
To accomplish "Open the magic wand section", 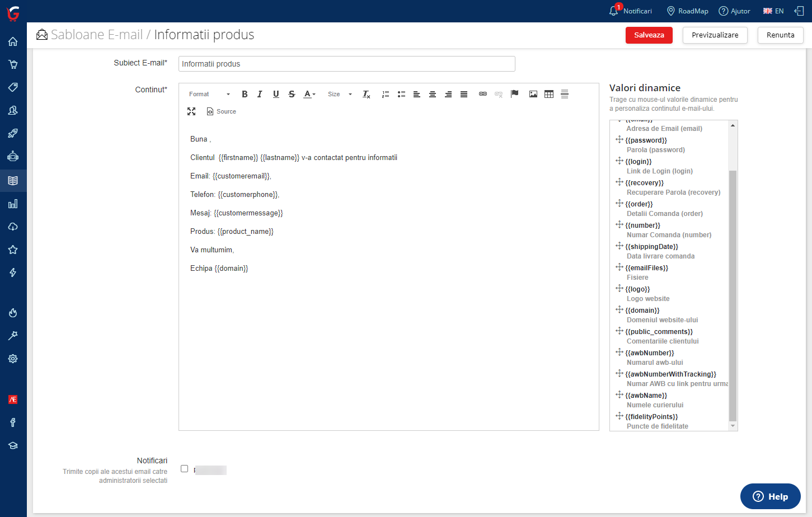I will [13, 336].
